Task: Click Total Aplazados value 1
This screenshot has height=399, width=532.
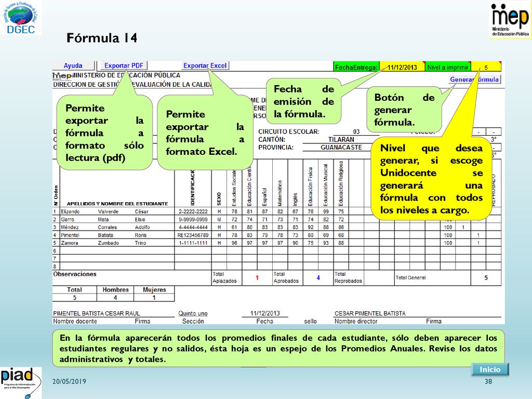Action: click(x=257, y=277)
